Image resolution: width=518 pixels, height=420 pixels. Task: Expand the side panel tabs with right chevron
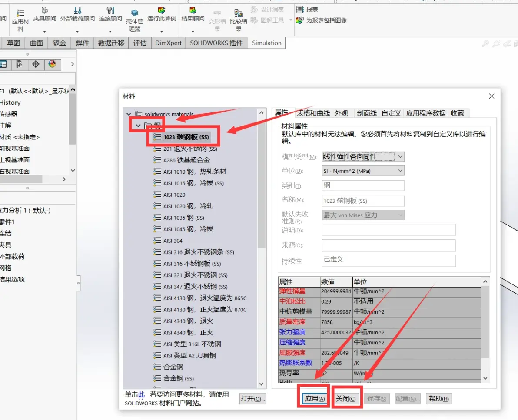click(72, 64)
